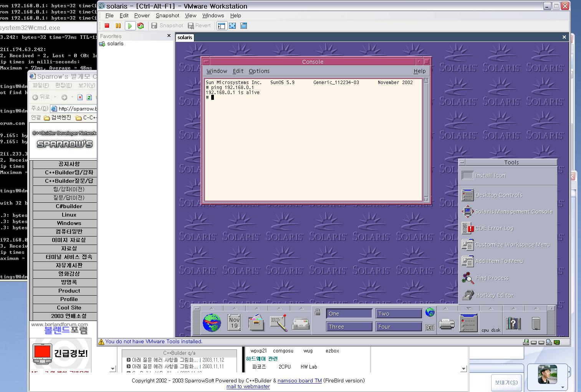This screenshot has height=392, width=581.
Task: Select solaris in the Favorites list
Action: (115, 44)
